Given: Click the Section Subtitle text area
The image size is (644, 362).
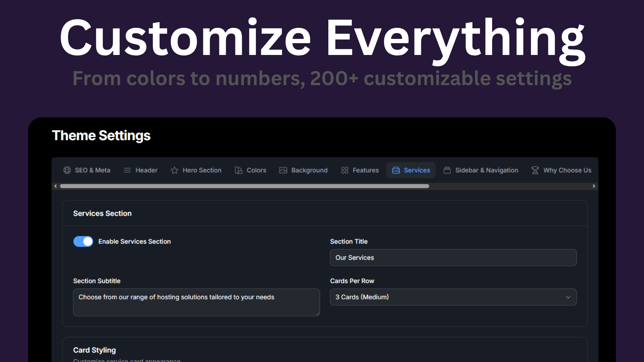Looking at the screenshot, I should click(196, 302).
